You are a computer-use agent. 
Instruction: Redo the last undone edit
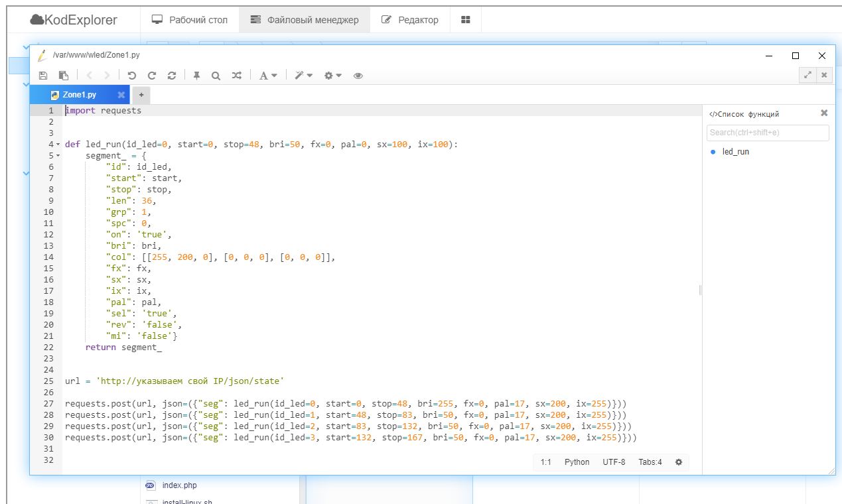tap(152, 76)
